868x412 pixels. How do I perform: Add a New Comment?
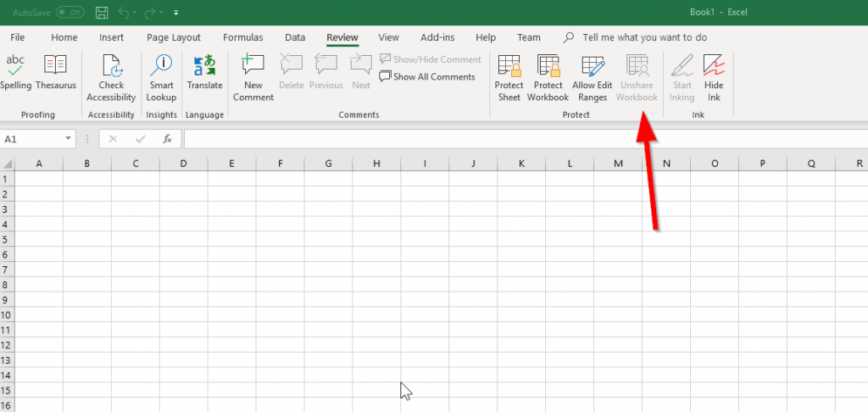click(253, 77)
